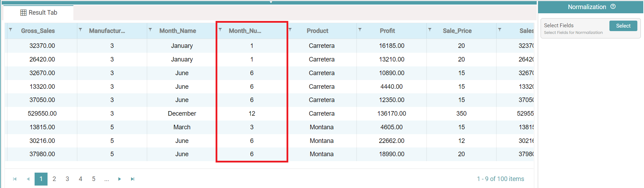Open filter icon on Sales column
The width and height of the screenshot is (644, 188).
click(500, 30)
